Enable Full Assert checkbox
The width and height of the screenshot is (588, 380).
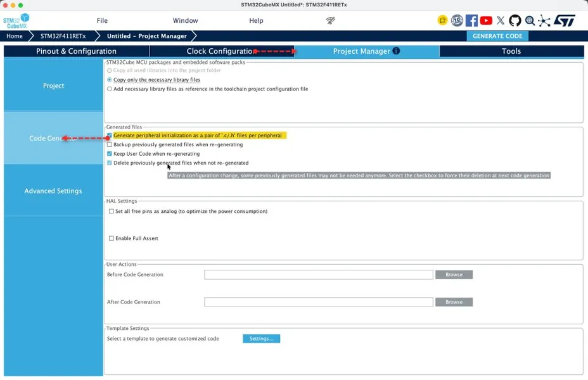[111, 238]
